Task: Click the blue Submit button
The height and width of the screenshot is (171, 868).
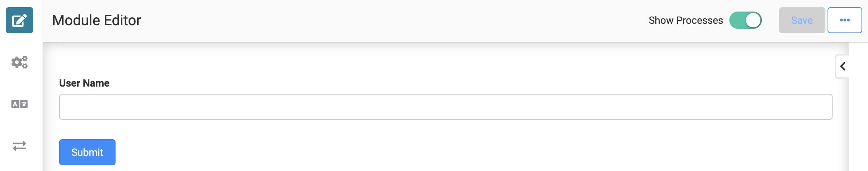Action: (x=87, y=152)
